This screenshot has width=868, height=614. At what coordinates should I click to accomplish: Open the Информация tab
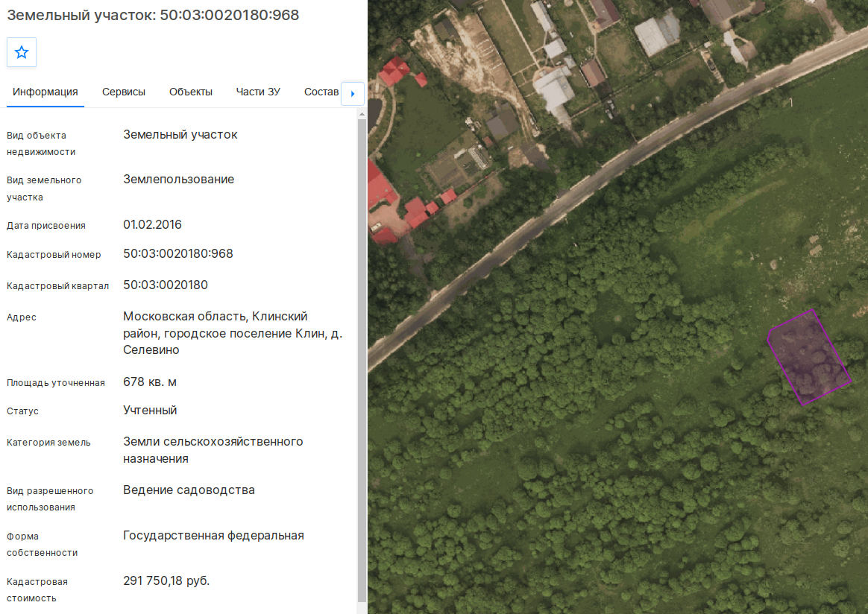(45, 92)
